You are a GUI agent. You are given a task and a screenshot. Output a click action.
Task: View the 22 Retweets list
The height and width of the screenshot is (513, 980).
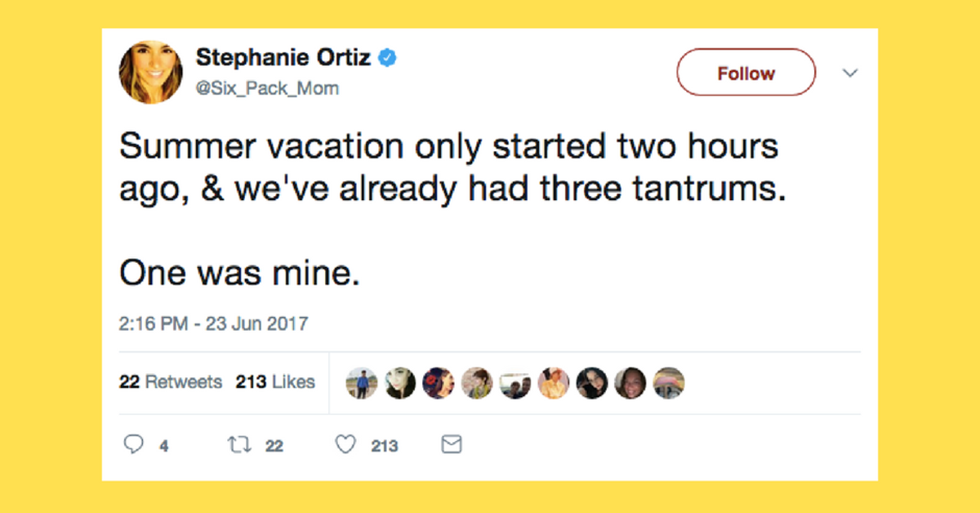[171, 381]
